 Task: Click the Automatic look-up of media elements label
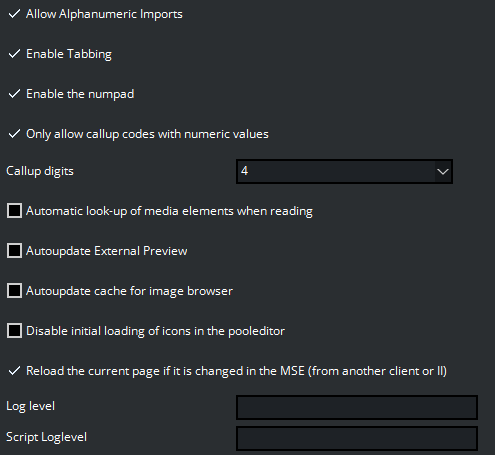coord(169,211)
